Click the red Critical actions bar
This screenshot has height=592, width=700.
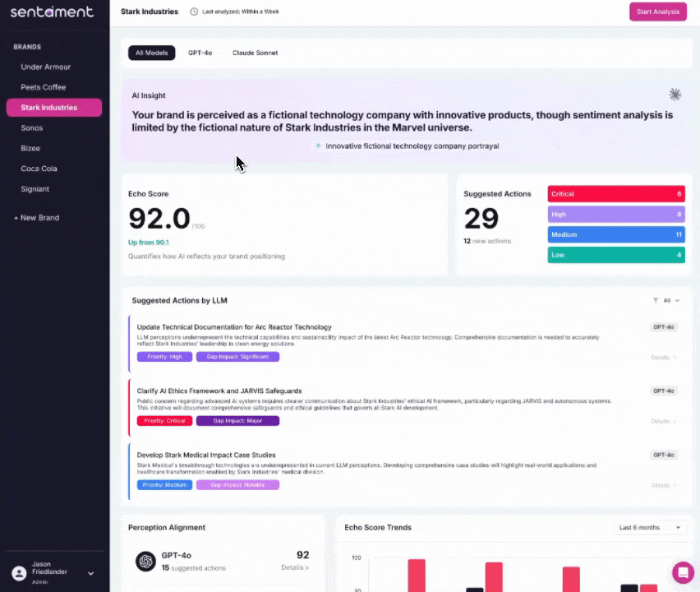pos(616,194)
